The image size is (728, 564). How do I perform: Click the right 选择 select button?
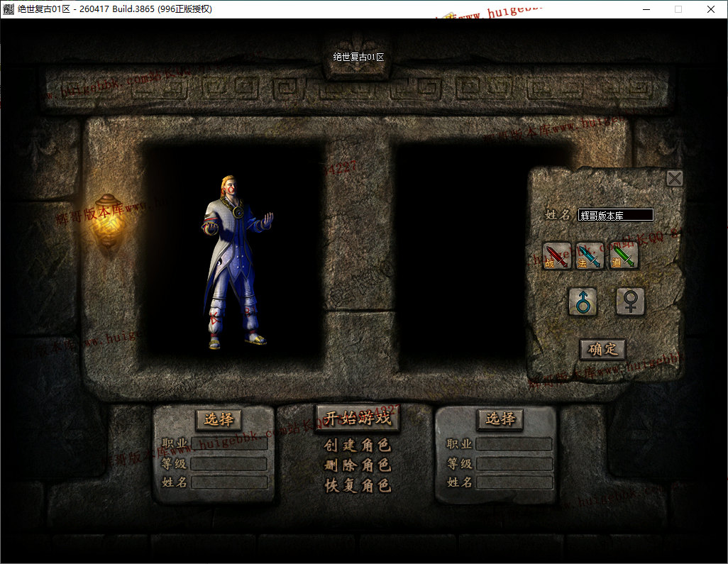point(500,419)
